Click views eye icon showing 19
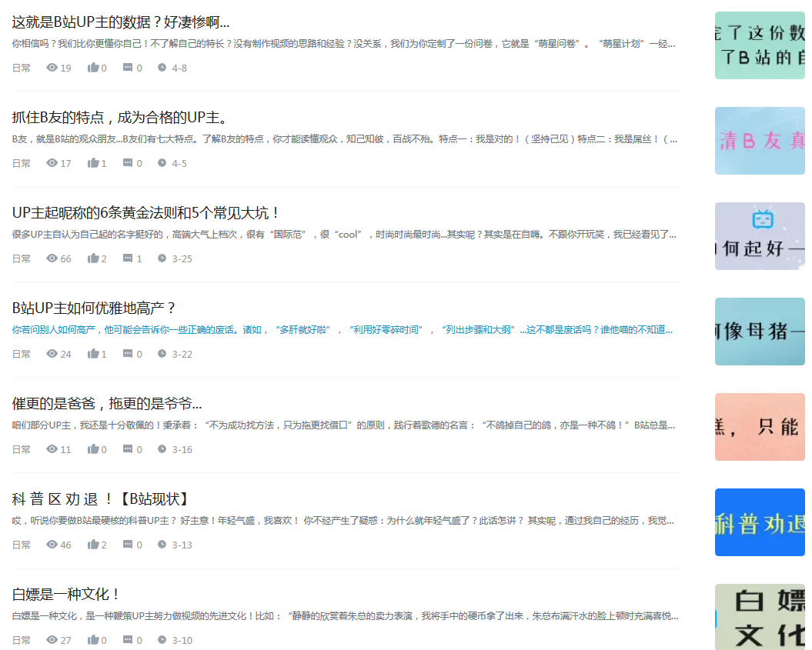812x650 pixels. pos(52,67)
